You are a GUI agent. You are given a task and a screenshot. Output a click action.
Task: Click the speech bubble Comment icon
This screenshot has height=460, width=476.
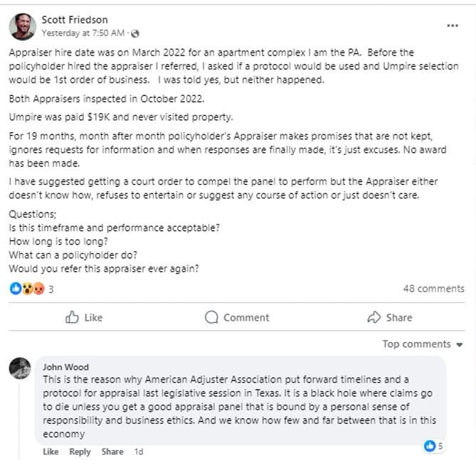click(x=211, y=317)
